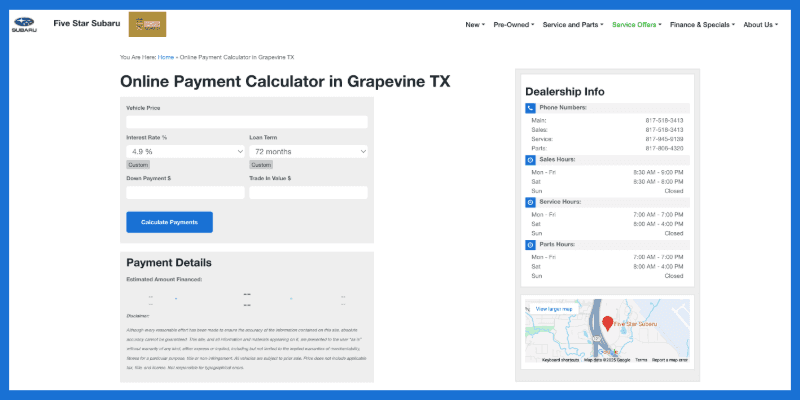Click the red map pin marker
This screenshot has height=400, width=800.
pyautogui.click(x=607, y=323)
